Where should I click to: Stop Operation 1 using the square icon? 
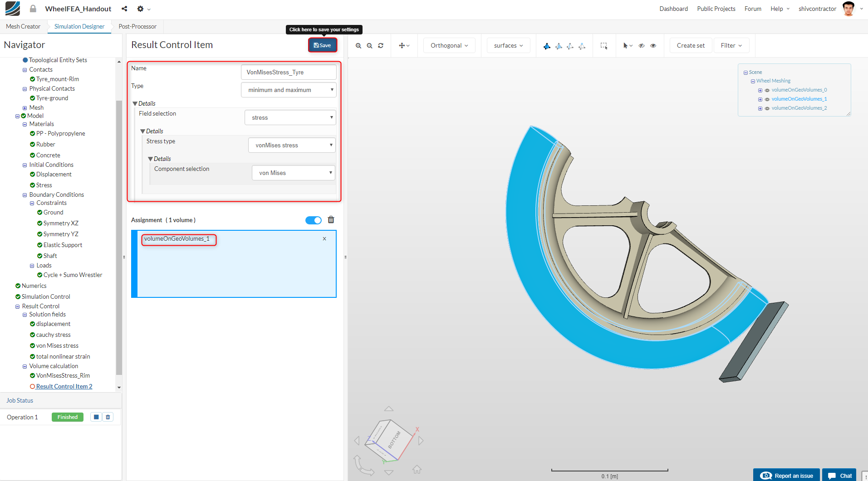pos(96,417)
